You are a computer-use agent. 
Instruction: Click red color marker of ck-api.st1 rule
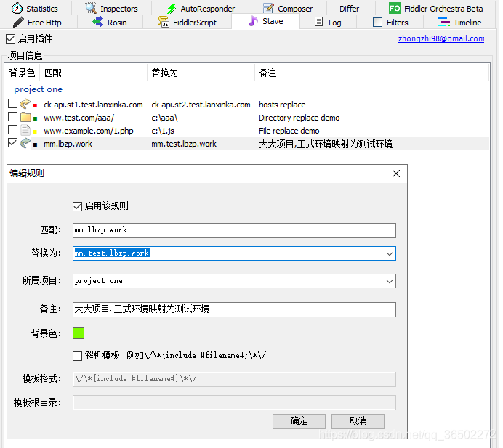[36, 105]
